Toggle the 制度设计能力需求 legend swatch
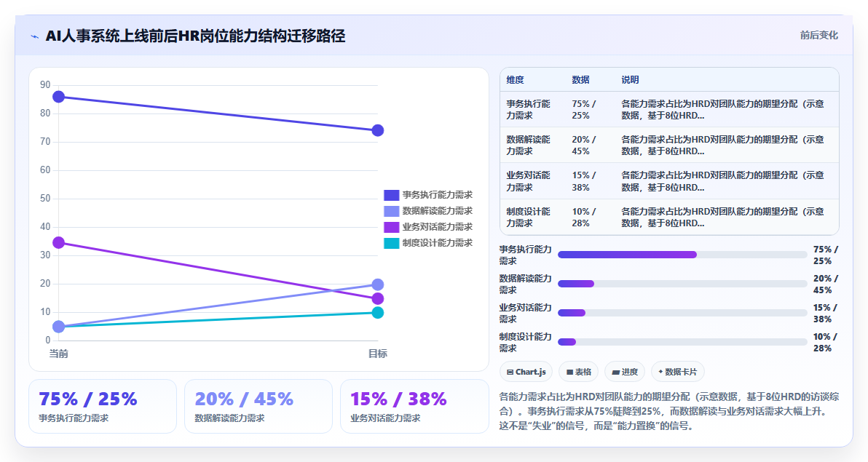This screenshot has height=462, width=868. click(391, 243)
